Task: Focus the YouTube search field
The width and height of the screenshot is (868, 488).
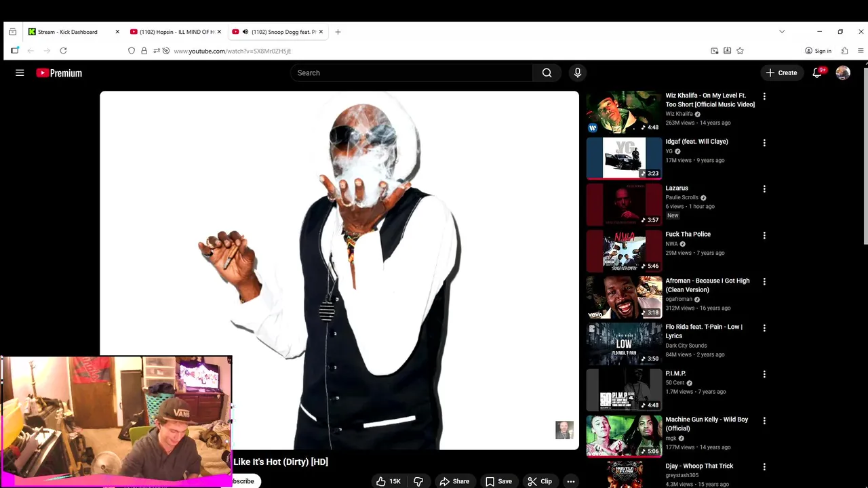Action: point(412,73)
